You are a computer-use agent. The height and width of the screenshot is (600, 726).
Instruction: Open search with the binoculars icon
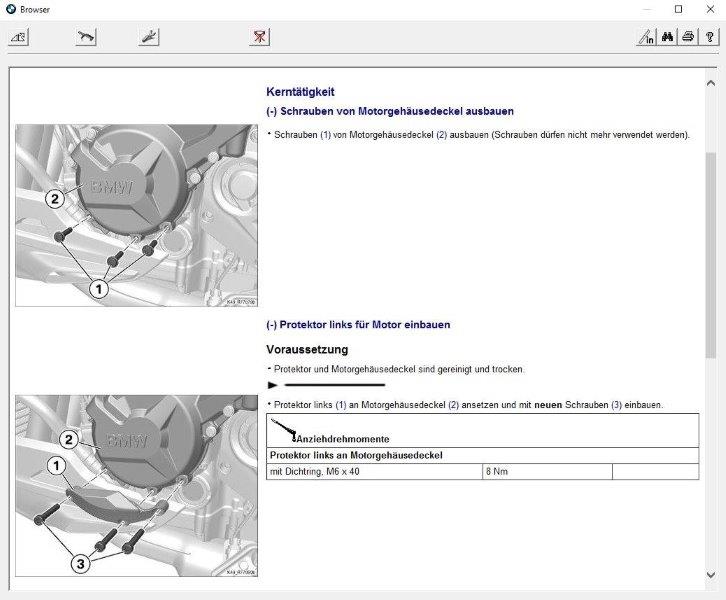667,38
